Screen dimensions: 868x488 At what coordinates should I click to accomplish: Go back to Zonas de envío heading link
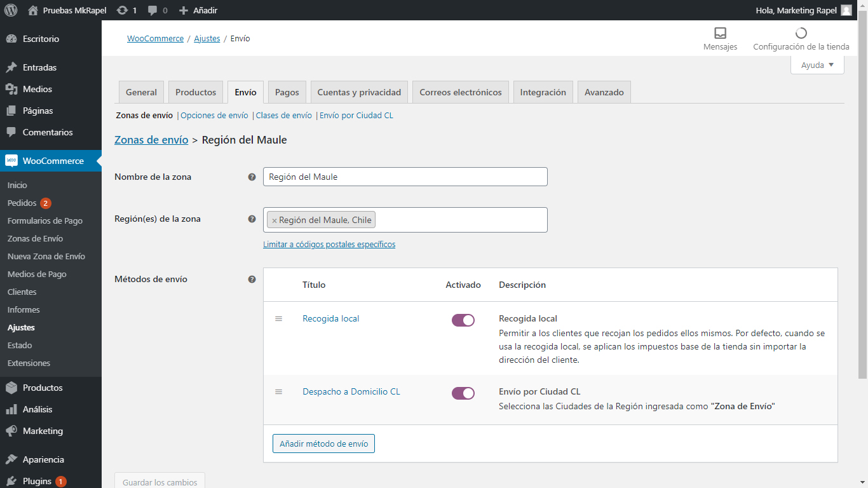pyautogui.click(x=151, y=140)
